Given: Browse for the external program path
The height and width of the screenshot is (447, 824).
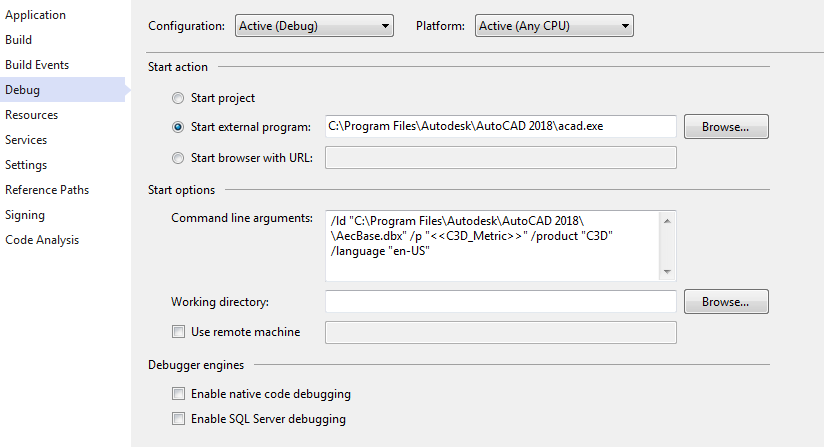Looking at the screenshot, I should (725, 127).
